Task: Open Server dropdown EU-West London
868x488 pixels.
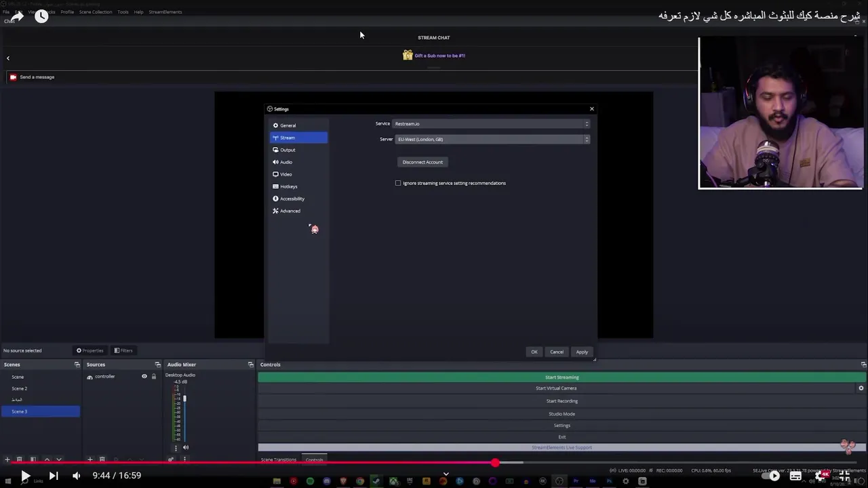Action: tap(491, 139)
